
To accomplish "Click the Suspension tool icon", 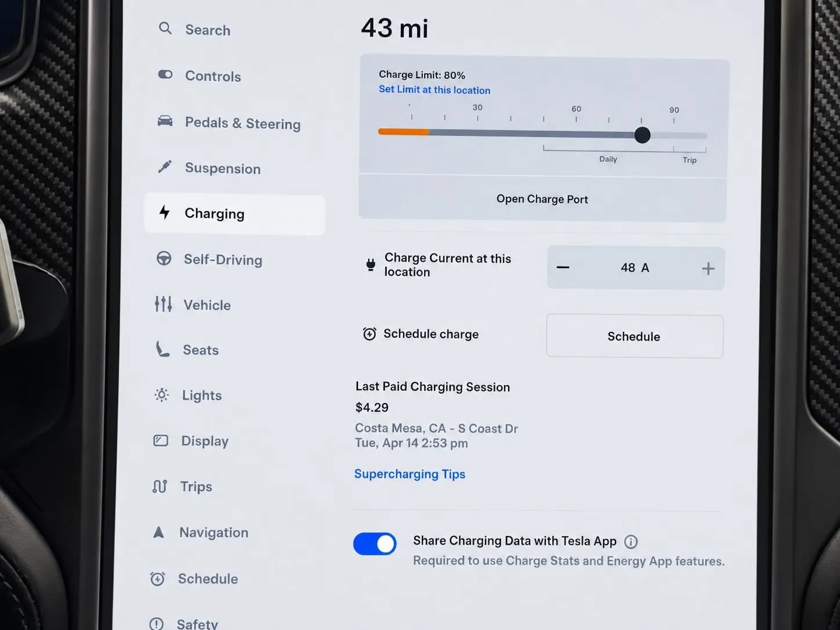I will point(165,167).
